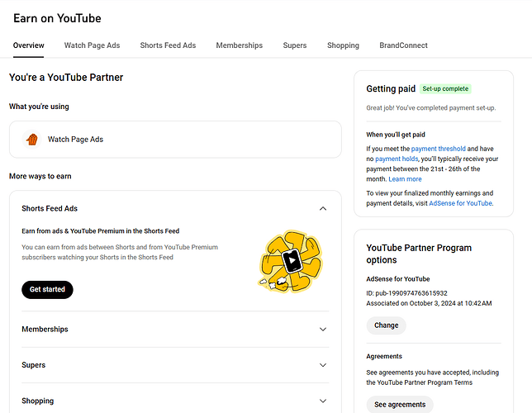The image size is (532, 413).
Task: Click the Agreements label
Action: click(384, 356)
